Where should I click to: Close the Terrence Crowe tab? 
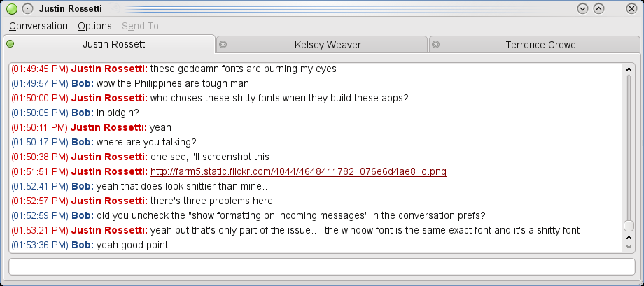435,45
